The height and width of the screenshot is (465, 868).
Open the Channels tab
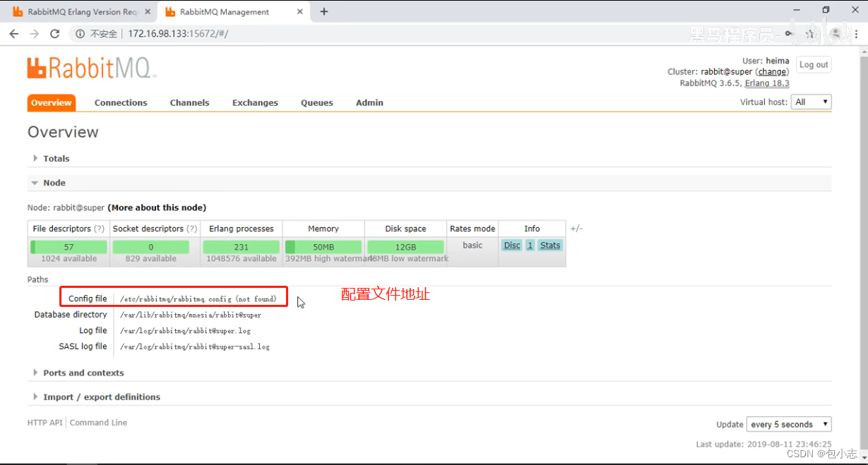(x=189, y=102)
